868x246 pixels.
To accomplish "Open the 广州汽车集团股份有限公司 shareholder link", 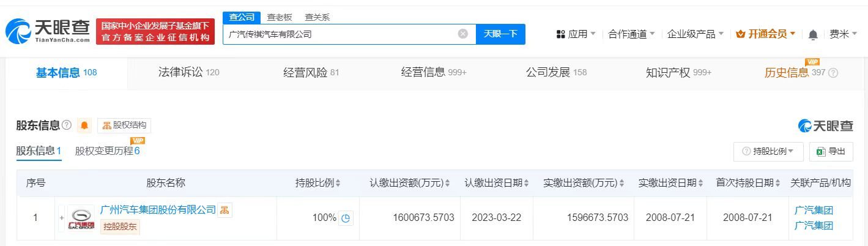I will click(158, 210).
